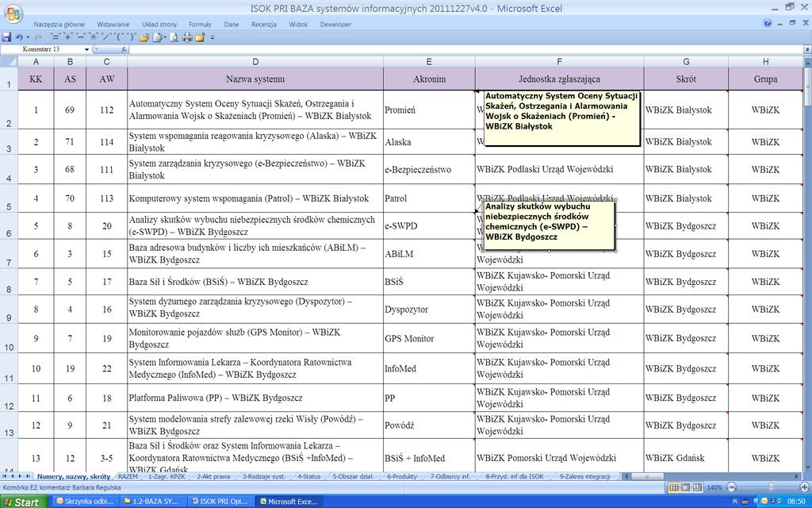This screenshot has height=508, width=812.
Task: Click the fx Insert Function button
Action: (x=124, y=49)
